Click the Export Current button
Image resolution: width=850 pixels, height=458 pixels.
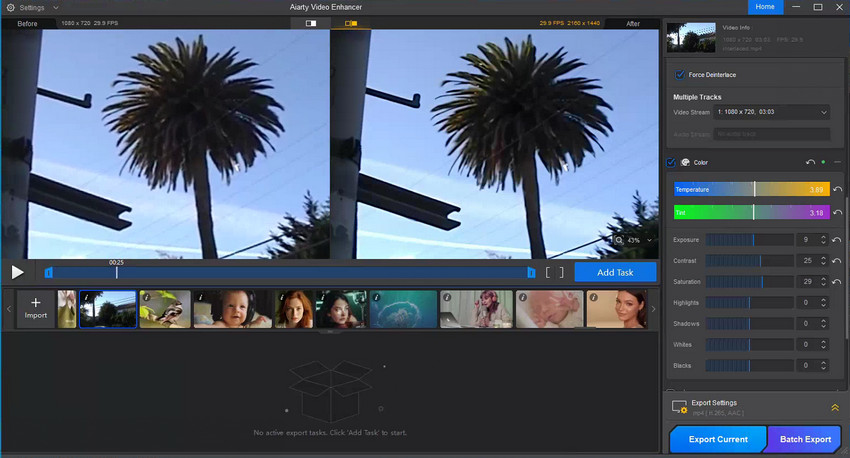718,439
